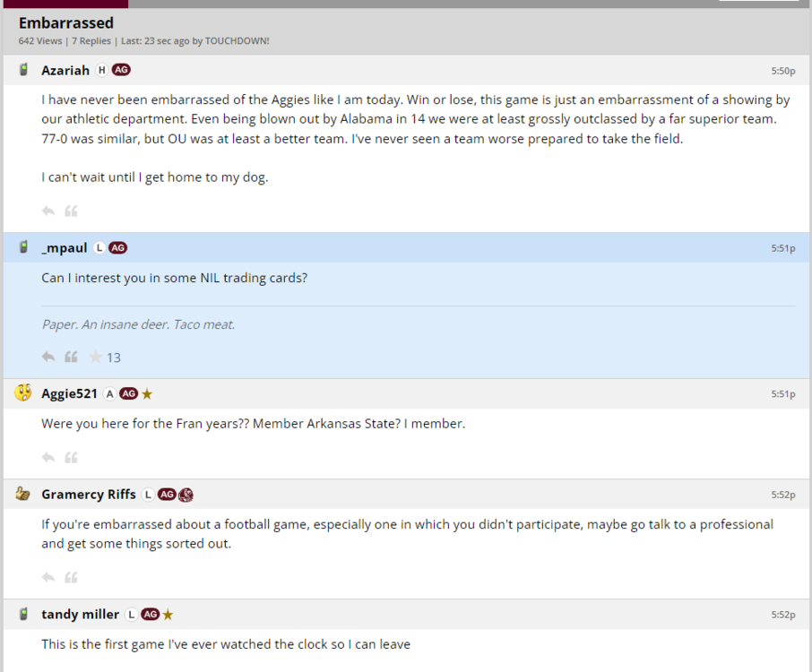Click the AG badge next to Azariah
This screenshot has height=672, width=812.
point(121,70)
